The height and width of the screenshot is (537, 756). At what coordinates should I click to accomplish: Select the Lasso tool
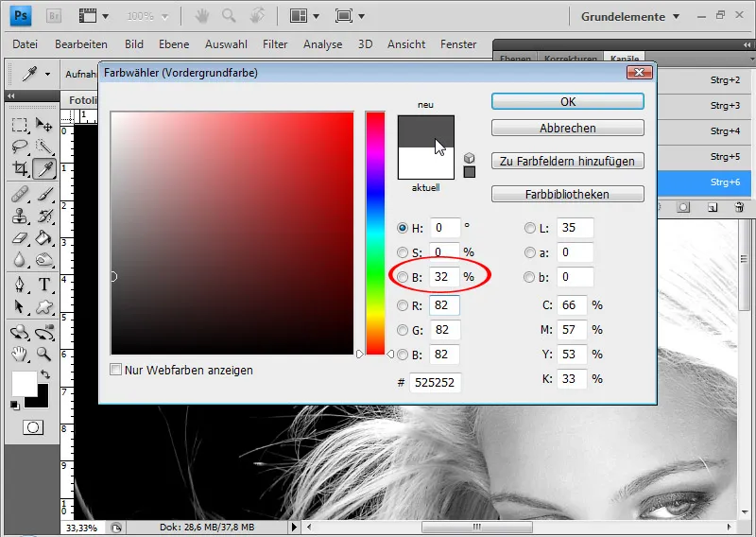tap(19, 147)
